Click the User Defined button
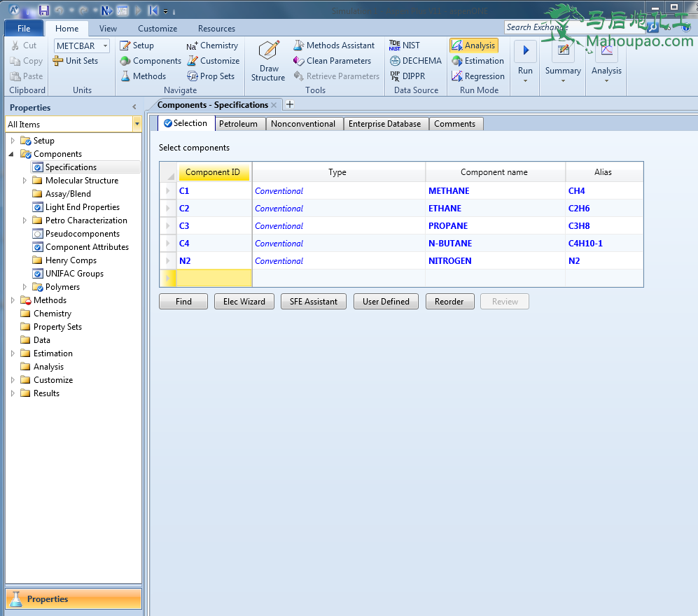Viewport: 698px width, 616px height. click(386, 302)
